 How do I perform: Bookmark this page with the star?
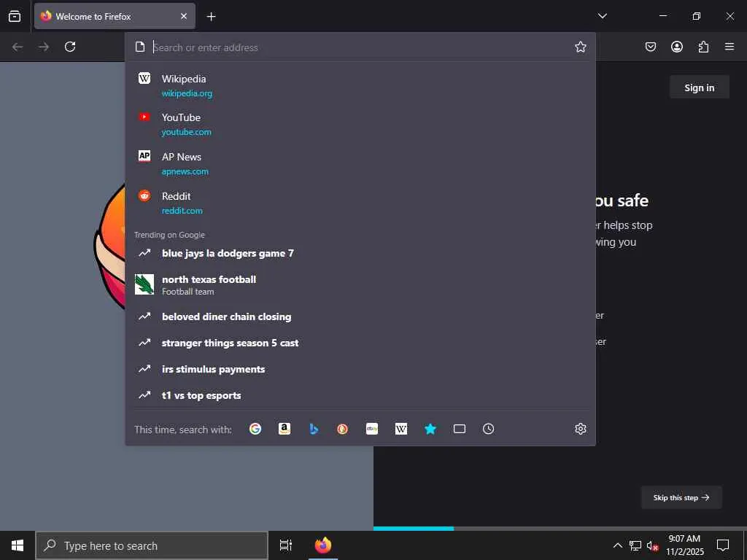[580, 47]
